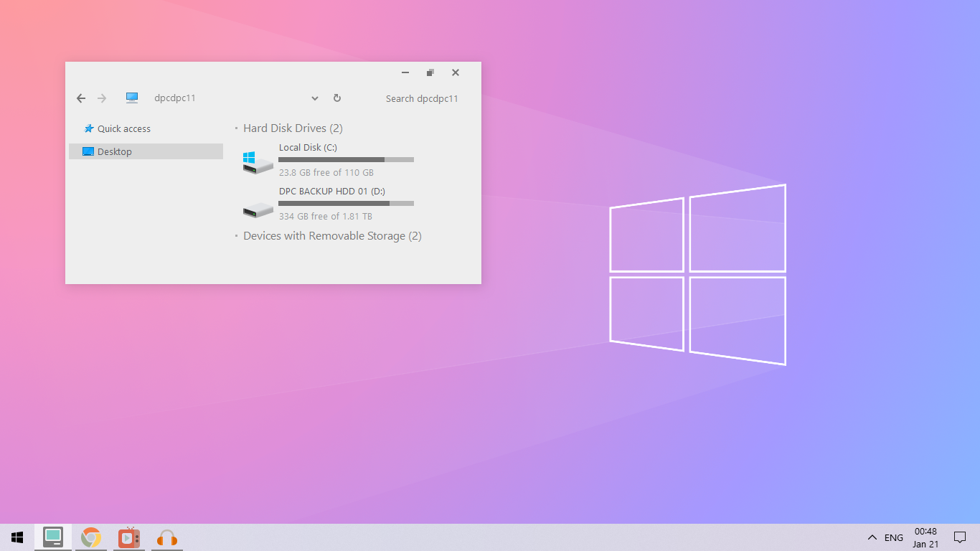Screen dimensions: 980x551
Task: Open the Windows Start menu
Action: [x=17, y=537]
